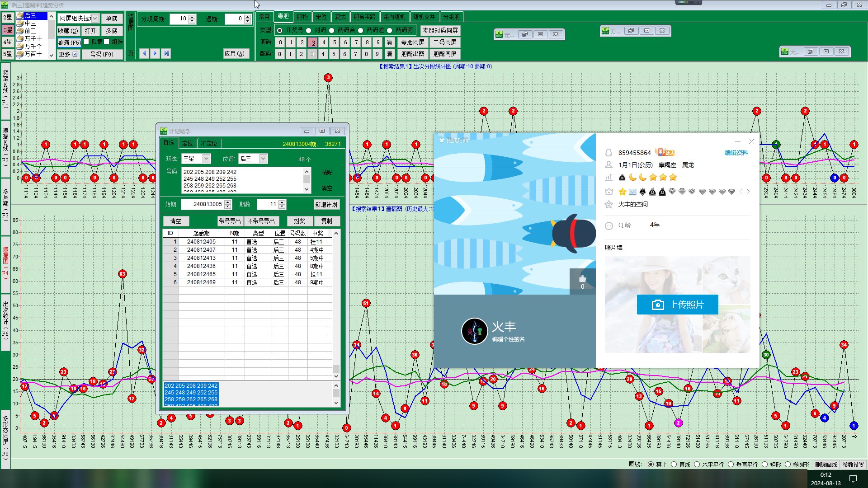The width and height of the screenshot is (868, 488).
Task: Switch to the 定位 top tab
Action: 321,17
